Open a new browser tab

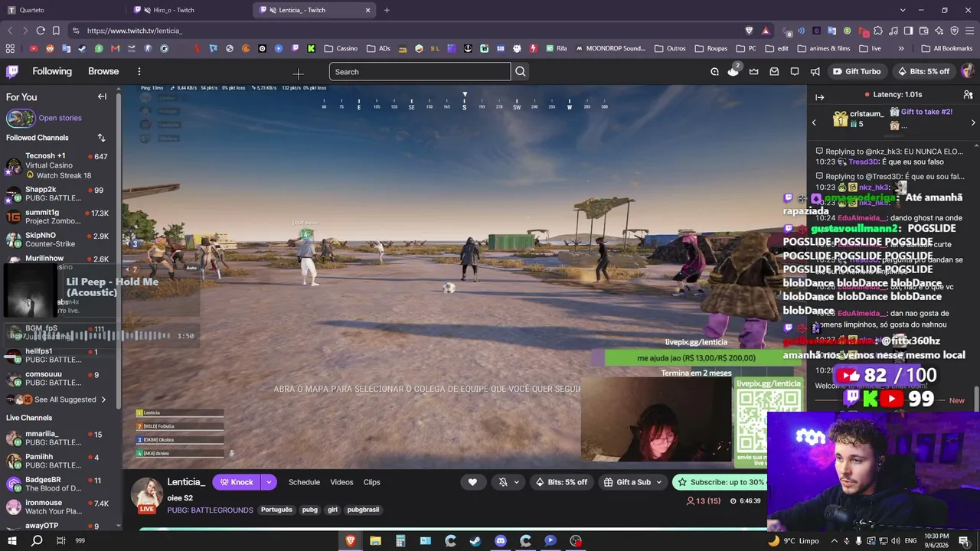[x=387, y=10]
